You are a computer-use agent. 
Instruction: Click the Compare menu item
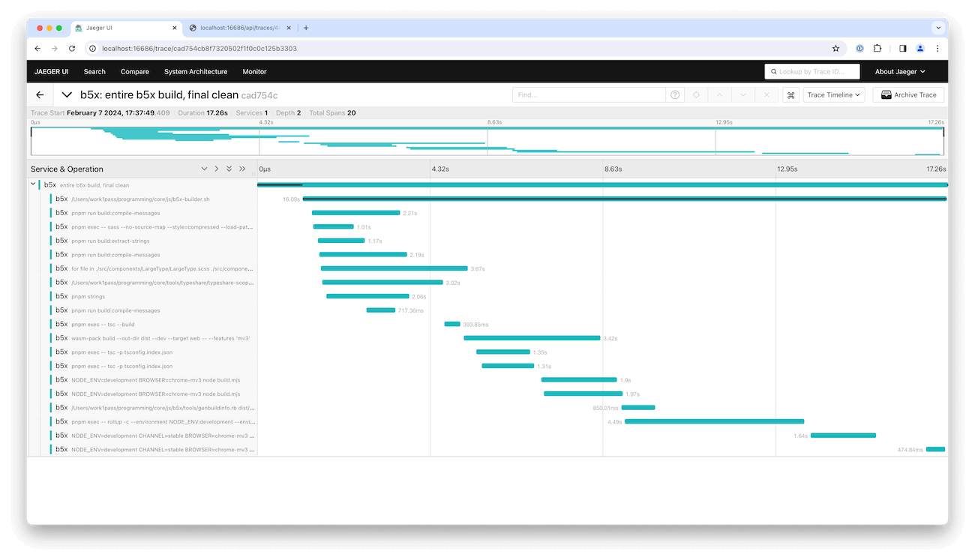click(135, 71)
